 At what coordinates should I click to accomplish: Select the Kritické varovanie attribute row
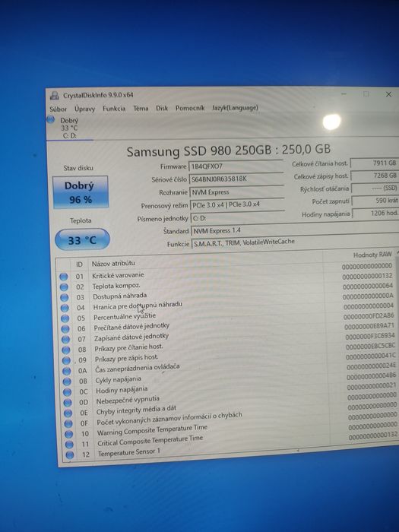pyautogui.click(x=226, y=273)
